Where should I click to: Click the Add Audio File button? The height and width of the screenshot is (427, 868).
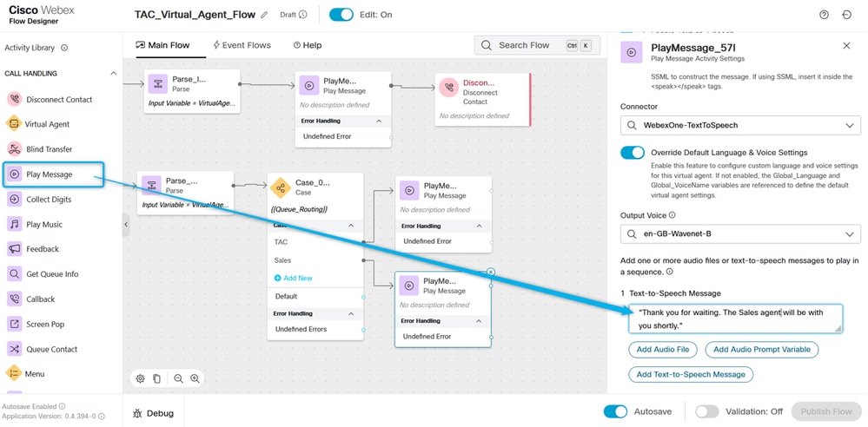click(x=663, y=350)
